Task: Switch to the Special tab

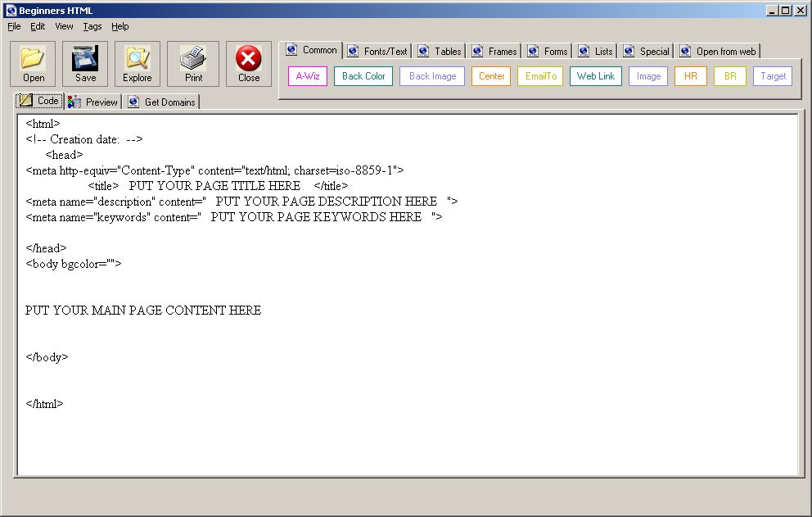Action: pos(647,52)
